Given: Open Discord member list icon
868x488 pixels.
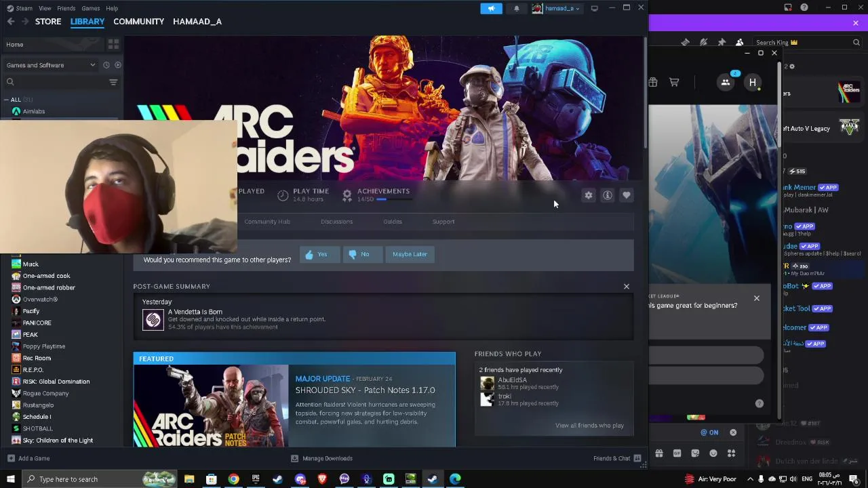Looking at the screenshot, I should [740, 42].
